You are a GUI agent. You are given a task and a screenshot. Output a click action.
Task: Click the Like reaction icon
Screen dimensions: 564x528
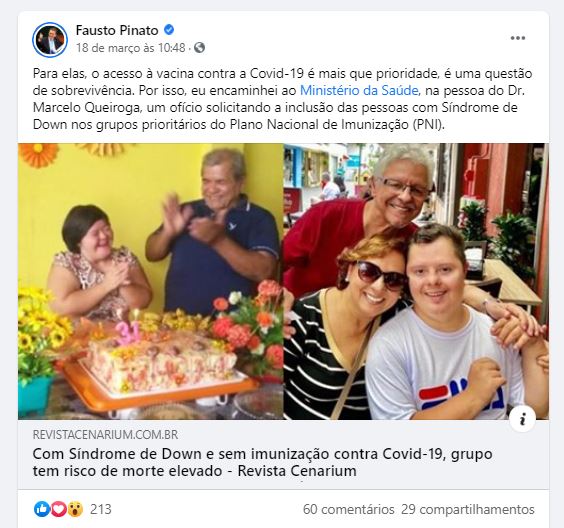click(x=42, y=509)
